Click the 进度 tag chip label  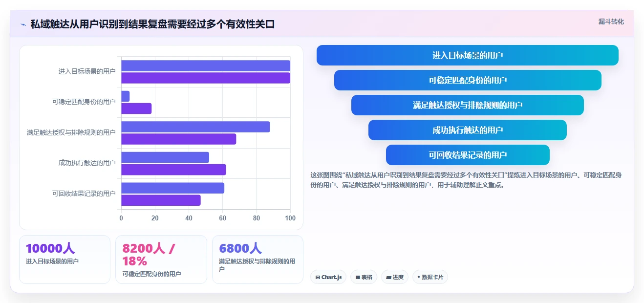click(x=398, y=277)
